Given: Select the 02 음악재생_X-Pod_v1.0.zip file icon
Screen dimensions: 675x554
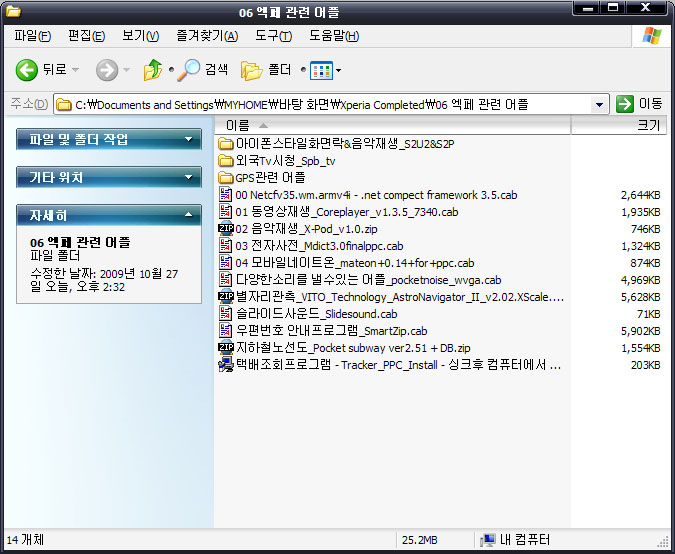Looking at the screenshot, I should tap(225, 229).
